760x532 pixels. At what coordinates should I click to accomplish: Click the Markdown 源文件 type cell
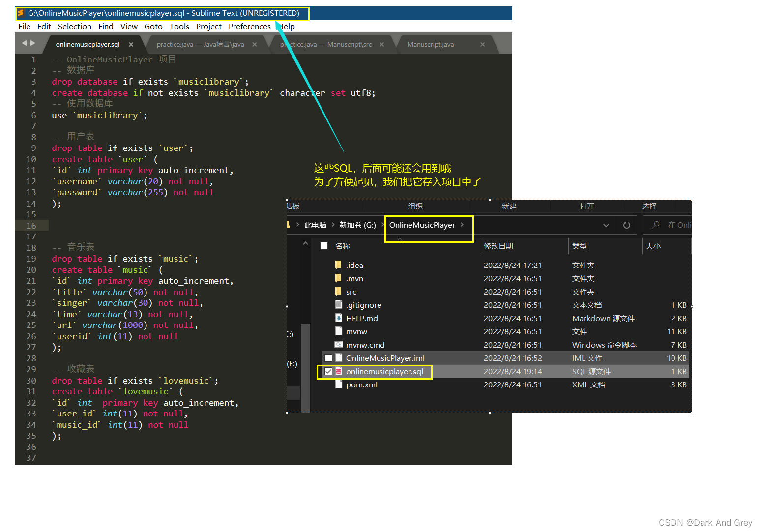(x=603, y=318)
